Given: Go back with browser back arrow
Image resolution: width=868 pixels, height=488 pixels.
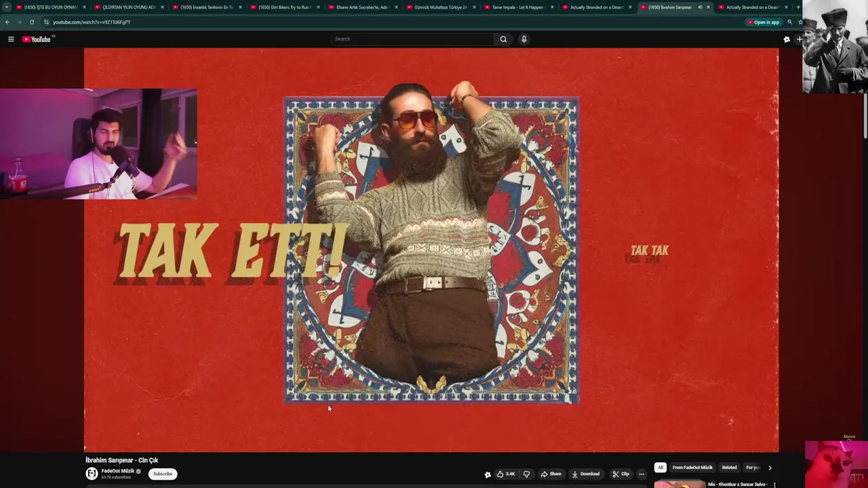Looking at the screenshot, I should pyautogui.click(x=7, y=22).
